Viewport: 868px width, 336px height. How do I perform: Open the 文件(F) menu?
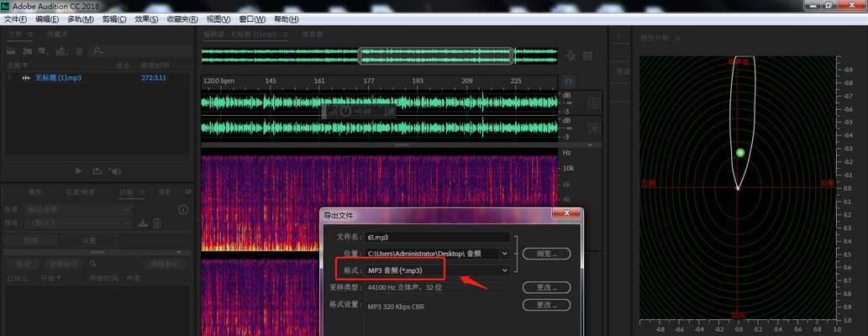pyautogui.click(x=15, y=18)
